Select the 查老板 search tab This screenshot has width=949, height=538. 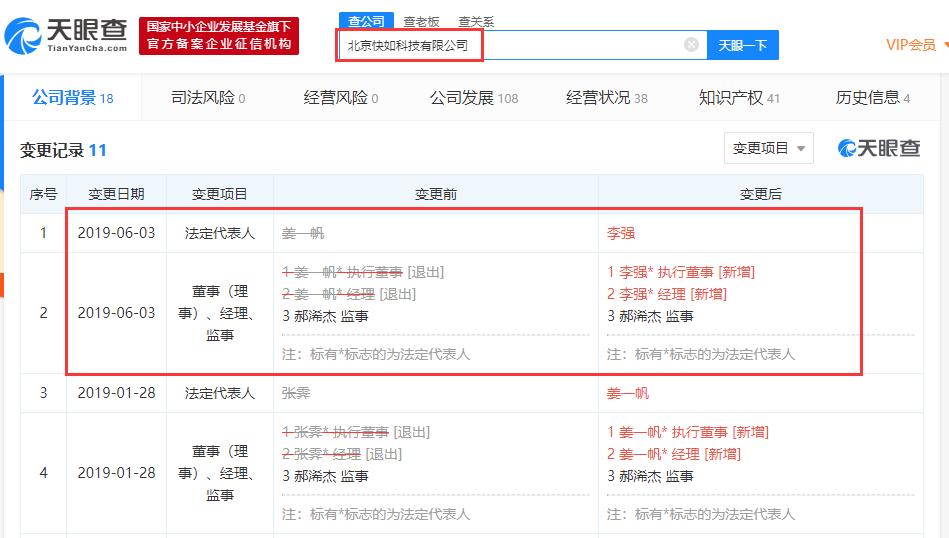tap(421, 22)
